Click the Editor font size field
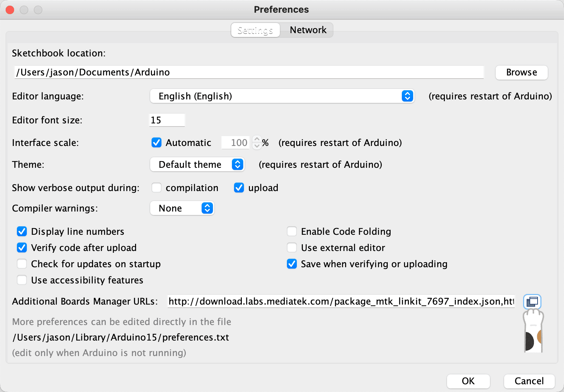Image resolution: width=564 pixels, height=392 pixels. coord(167,120)
